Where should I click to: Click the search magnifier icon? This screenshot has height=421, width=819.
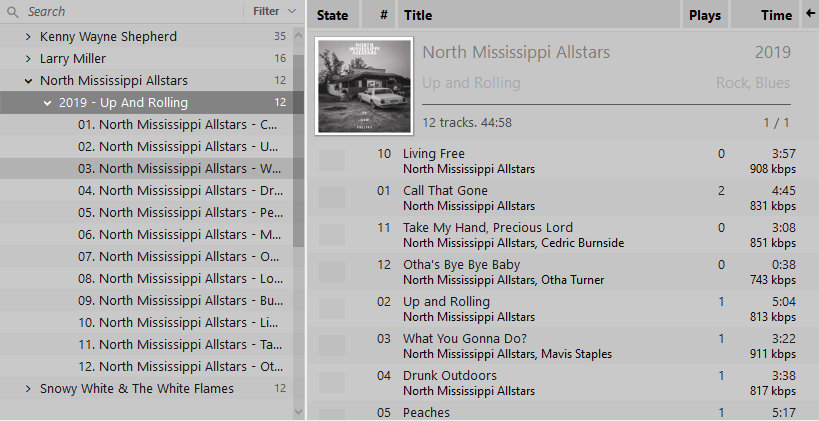pyautogui.click(x=13, y=11)
